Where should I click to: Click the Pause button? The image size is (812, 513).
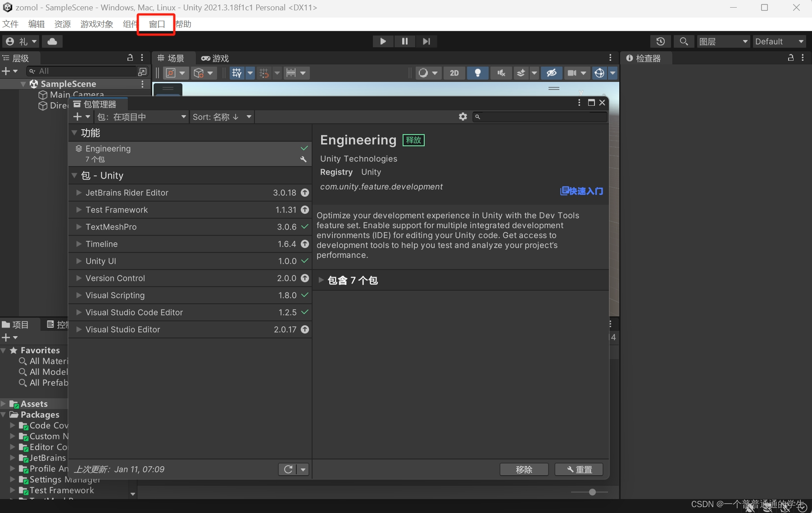(404, 41)
